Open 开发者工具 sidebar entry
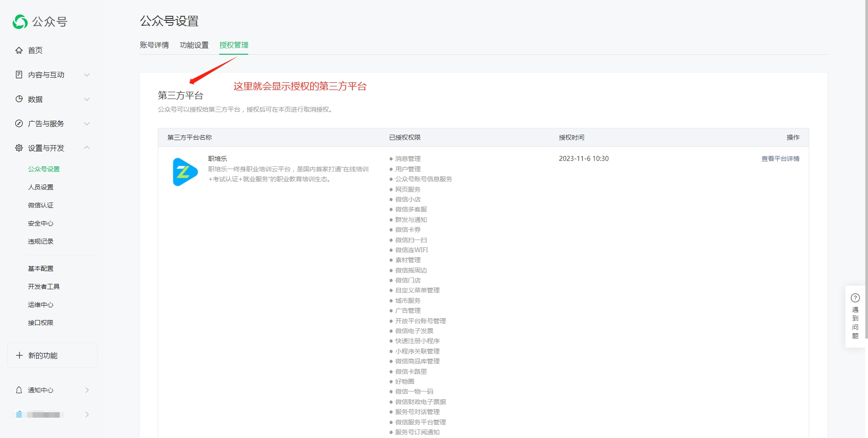The image size is (868, 438). (44, 287)
